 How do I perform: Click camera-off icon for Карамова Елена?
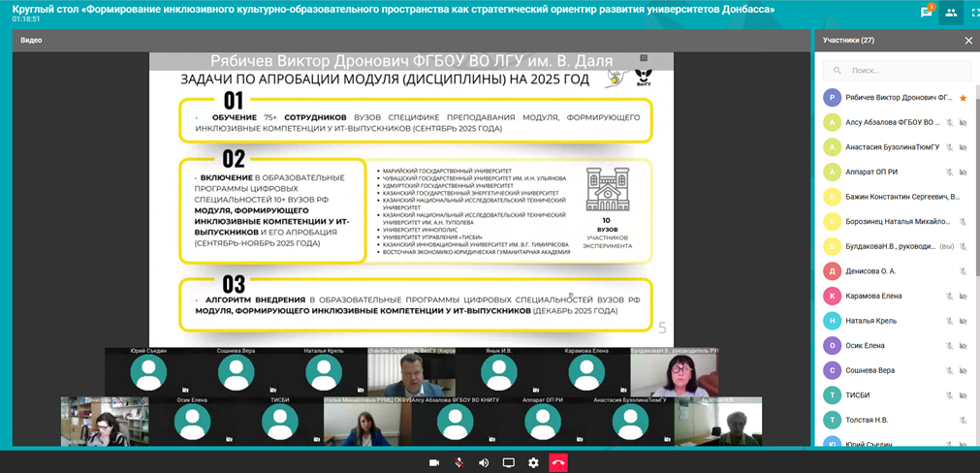pyautogui.click(x=964, y=296)
